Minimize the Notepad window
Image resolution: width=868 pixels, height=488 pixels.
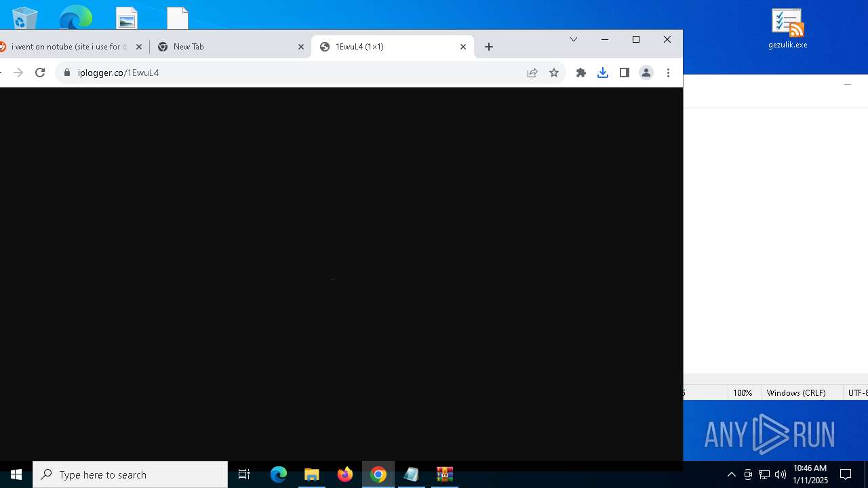[x=848, y=85]
